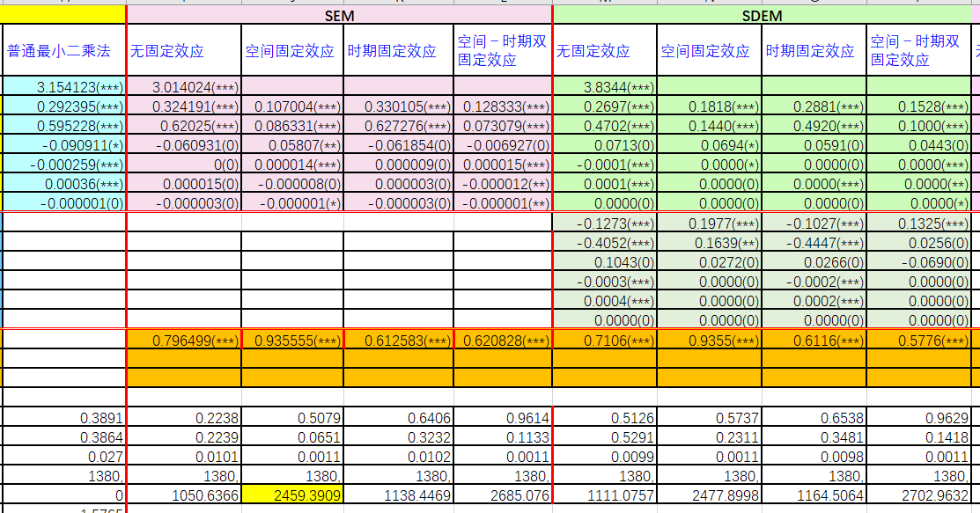Select the cell -0.090911(*)
This screenshot has width=980, height=513.
63,145
